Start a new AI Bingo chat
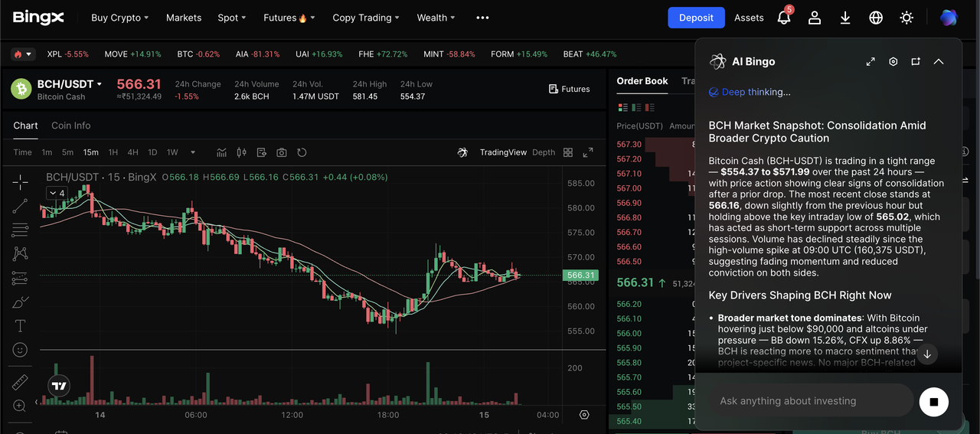 coord(916,61)
